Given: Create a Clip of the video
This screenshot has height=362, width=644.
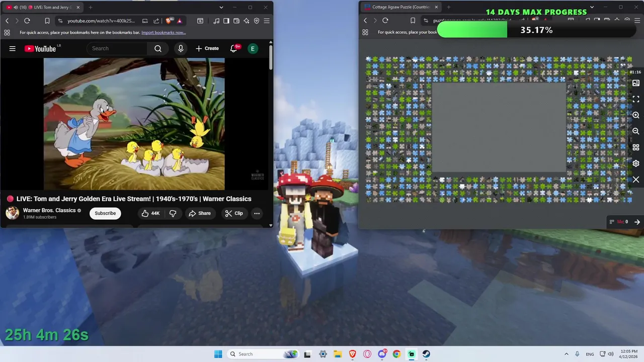Looking at the screenshot, I should [x=234, y=213].
